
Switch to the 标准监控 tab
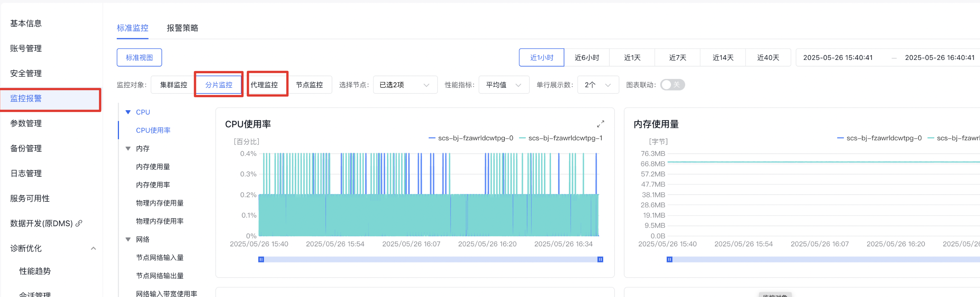(x=132, y=28)
